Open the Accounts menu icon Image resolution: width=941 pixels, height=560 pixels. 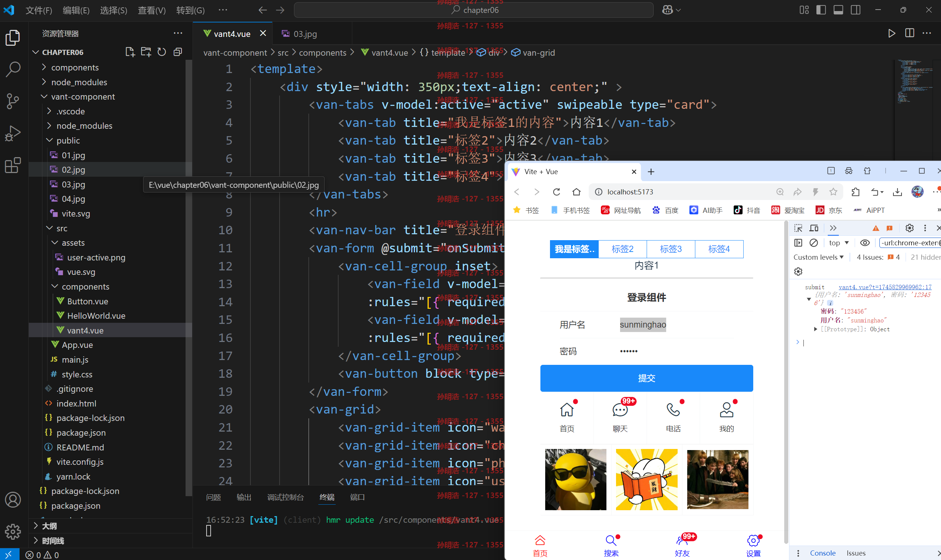(x=13, y=499)
